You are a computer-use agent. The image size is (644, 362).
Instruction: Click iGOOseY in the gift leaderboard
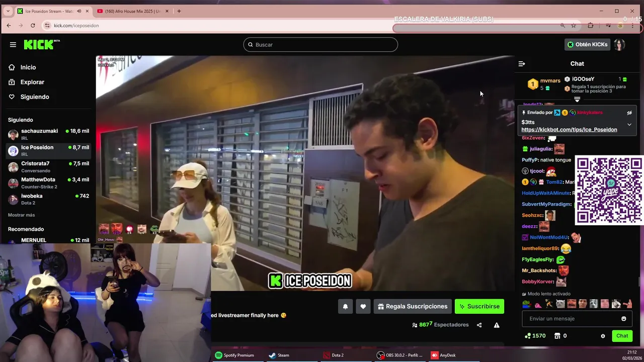[583, 79]
